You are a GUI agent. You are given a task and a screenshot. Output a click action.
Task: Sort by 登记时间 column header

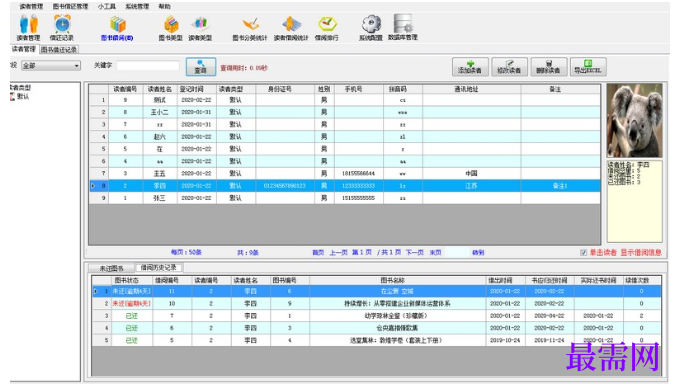pyautogui.click(x=196, y=89)
